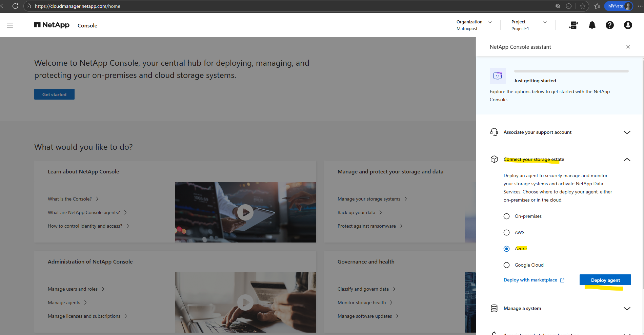Expand Associate your support account section

[627, 132]
